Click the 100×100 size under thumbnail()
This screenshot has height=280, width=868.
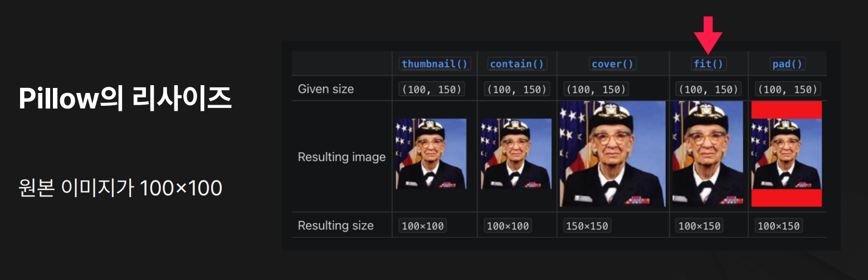pos(422,225)
